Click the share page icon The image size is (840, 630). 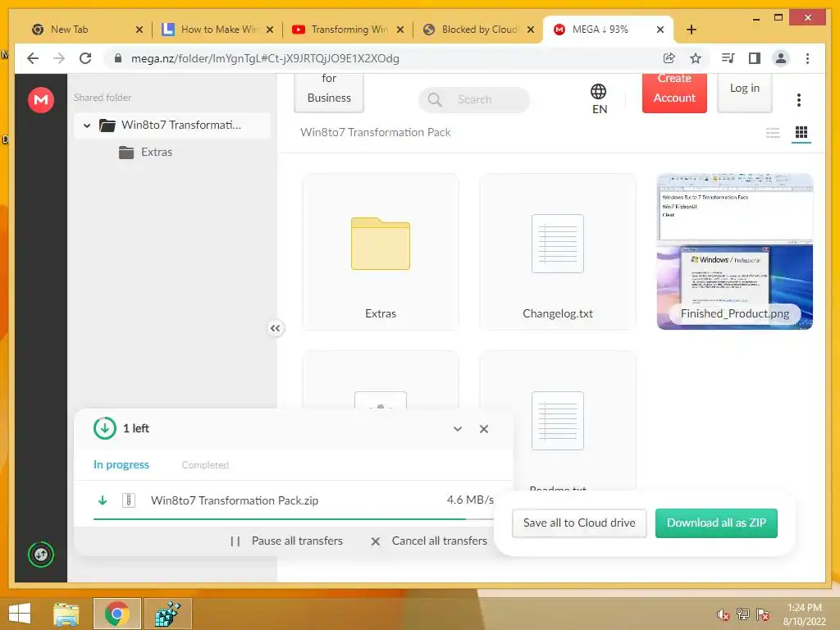[x=669, y=58]
